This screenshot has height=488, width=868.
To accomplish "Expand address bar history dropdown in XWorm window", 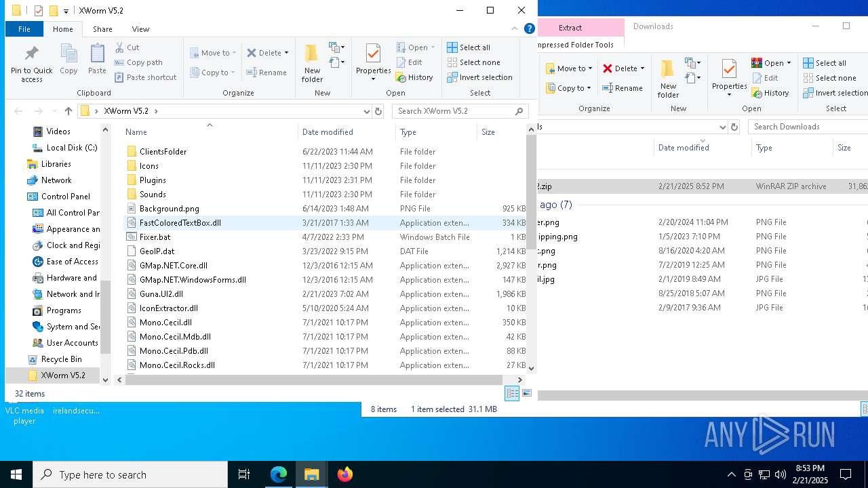I will (x=366, y=111).
